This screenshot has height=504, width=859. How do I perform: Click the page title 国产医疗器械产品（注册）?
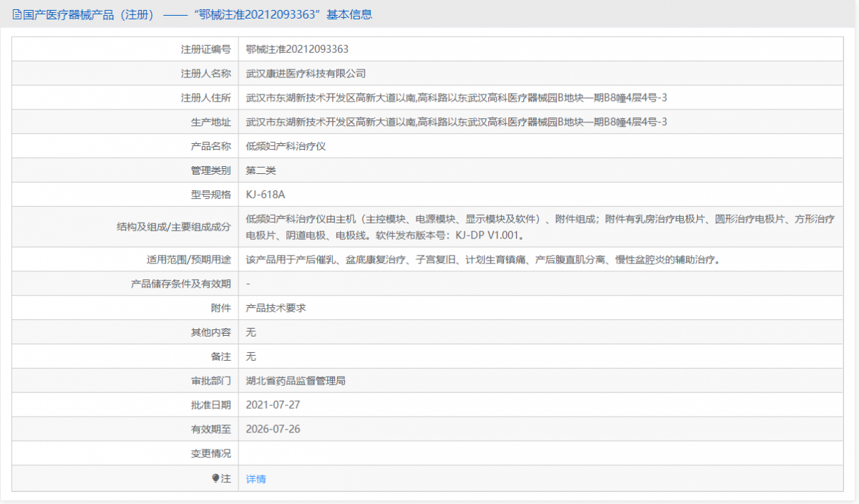89,14
